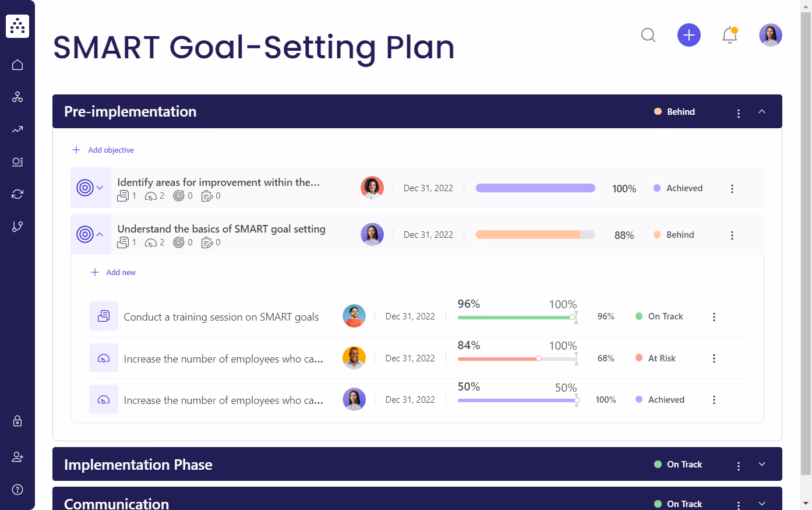Viewport: 812px width, 510px height.
Task: Open the branching view from the sidebar
Action: click(x=17, y=226)
